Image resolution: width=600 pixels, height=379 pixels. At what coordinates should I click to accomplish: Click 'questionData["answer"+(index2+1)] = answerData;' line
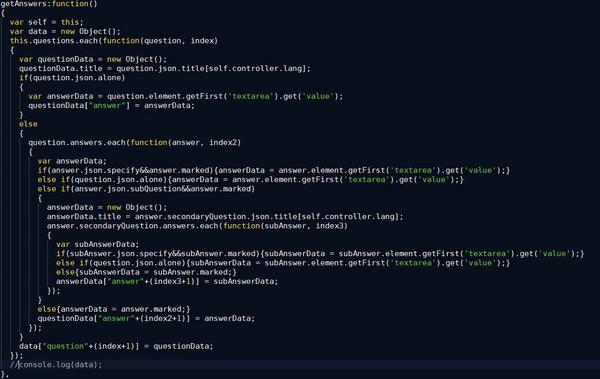coord(146,319)
